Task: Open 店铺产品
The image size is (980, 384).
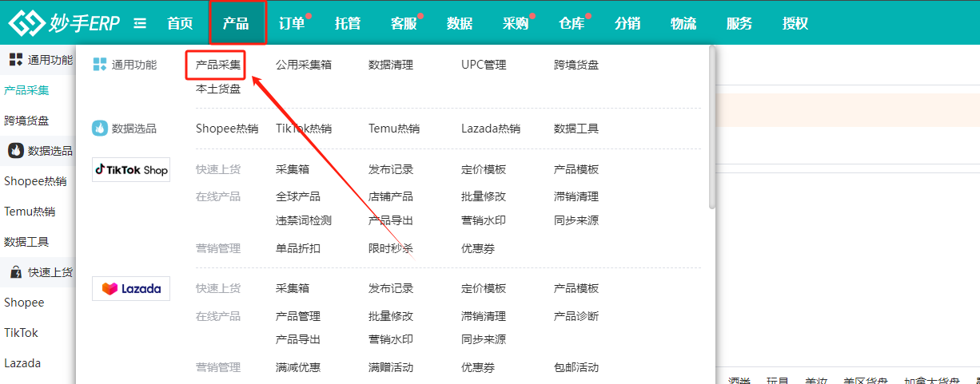Action: (391, 196)
